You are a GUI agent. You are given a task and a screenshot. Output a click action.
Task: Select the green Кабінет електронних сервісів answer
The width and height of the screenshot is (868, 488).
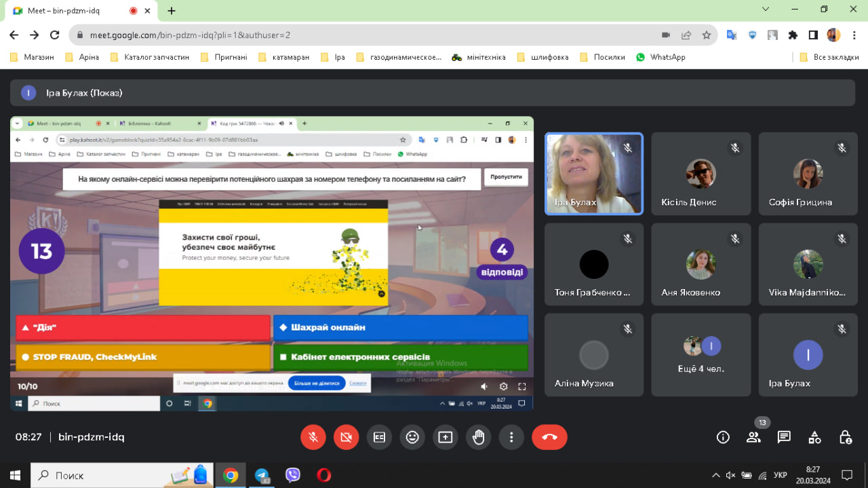click(401, 357)
